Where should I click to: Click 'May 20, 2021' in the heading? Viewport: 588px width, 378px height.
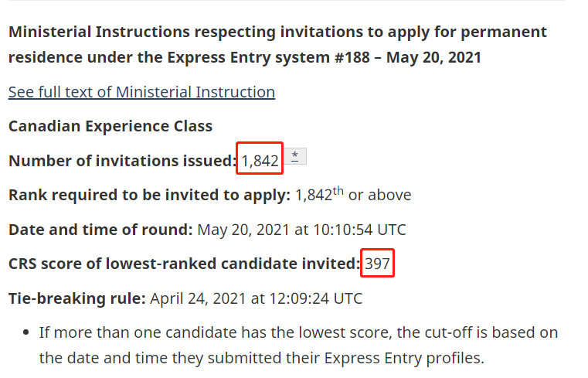coord(434,58)
